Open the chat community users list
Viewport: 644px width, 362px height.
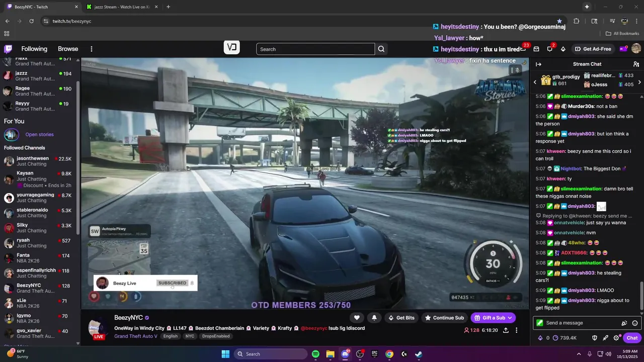pos(636,64)
